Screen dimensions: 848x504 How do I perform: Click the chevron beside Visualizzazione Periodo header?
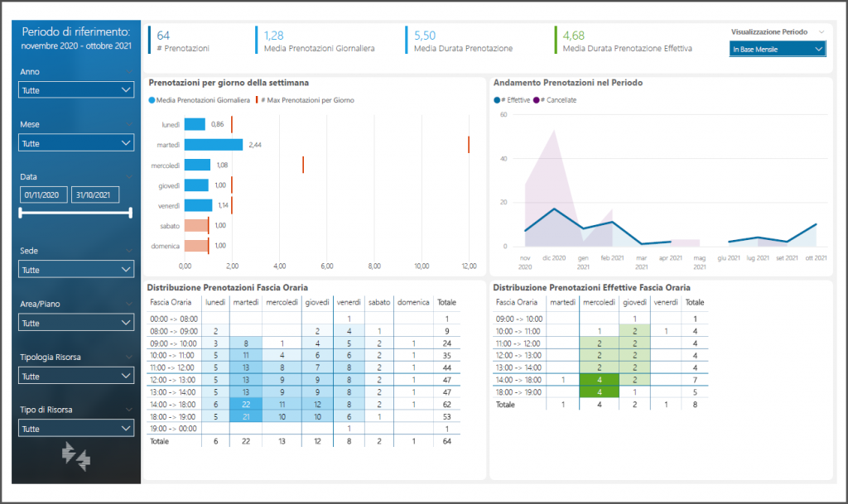[x=821, y=32]
